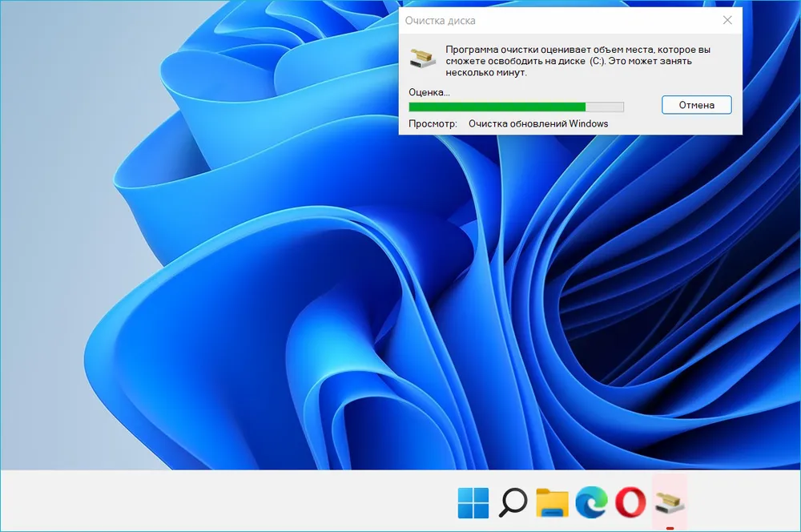Click the green filled part of progress bar
This screenshot has height=532, width=801.
click(497, 107)
